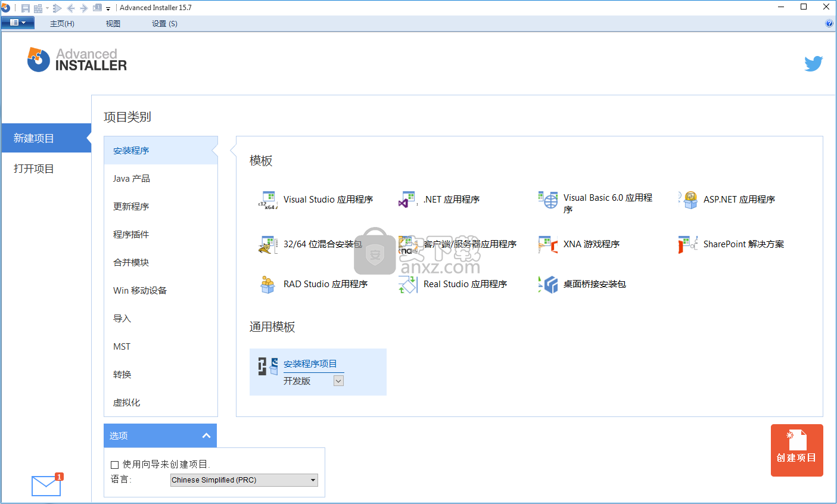
Task: Select the 更新程序 category
Action: tap(161, 207)
